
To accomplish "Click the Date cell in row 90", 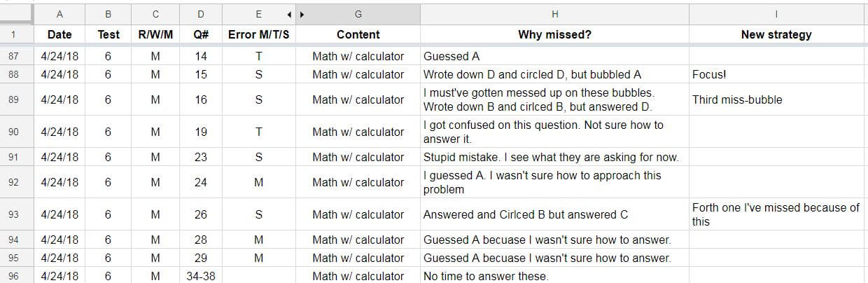I will coord(59,132).
